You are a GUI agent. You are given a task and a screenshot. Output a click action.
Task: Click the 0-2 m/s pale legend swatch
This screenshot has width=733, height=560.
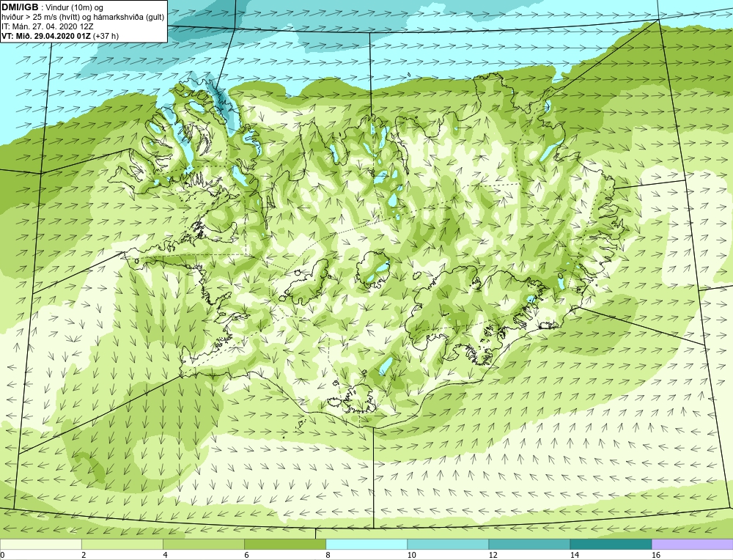point(40,544)
